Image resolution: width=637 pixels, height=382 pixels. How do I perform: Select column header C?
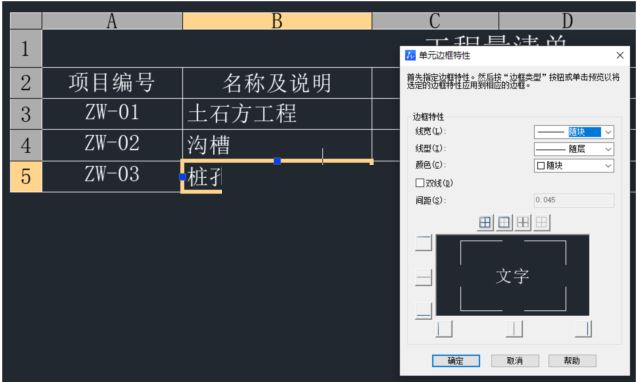pyautogui.click(x=435, y=21)
